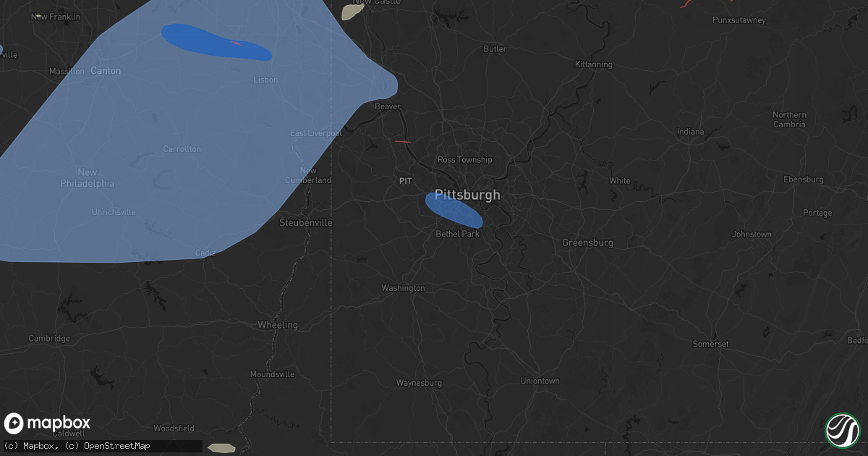This screenshot has height=456, width=868.
Task: Click the Johnstown label
Action: click(752, 235)
